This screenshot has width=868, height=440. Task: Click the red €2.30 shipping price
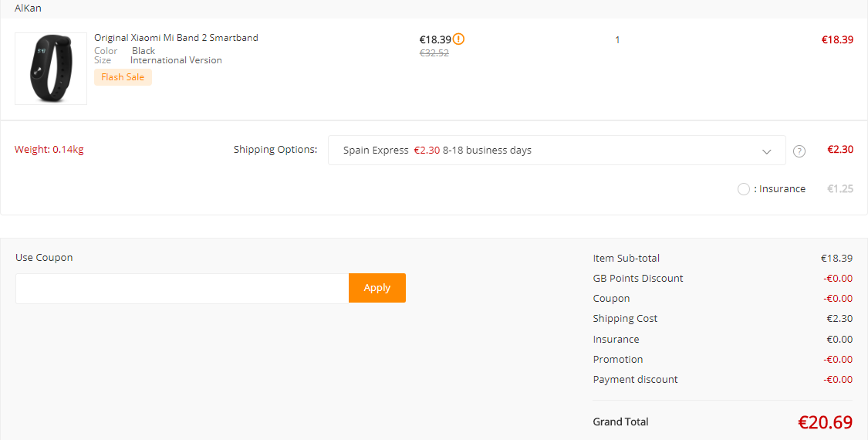[840, 149]
